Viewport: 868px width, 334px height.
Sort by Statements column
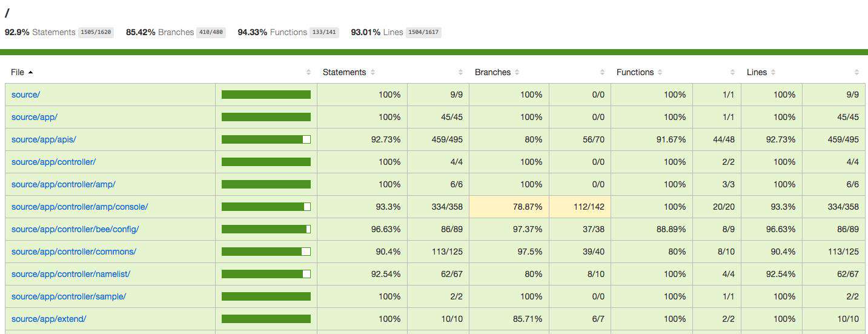click(349, 72)
